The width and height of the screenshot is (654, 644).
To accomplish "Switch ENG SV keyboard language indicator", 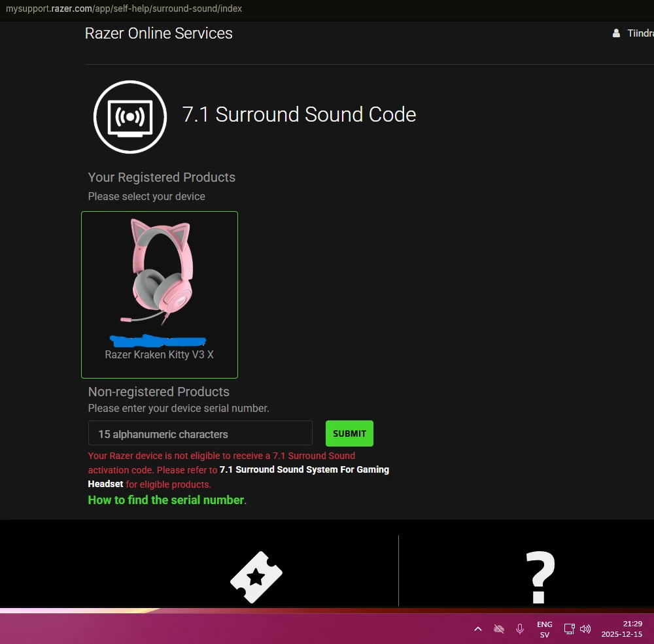I will [x=544, y=630].
